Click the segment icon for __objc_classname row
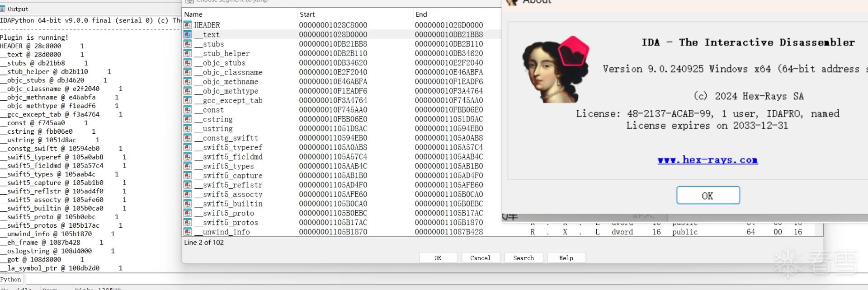Screen dimensions: 868x290 pos(187,72)
